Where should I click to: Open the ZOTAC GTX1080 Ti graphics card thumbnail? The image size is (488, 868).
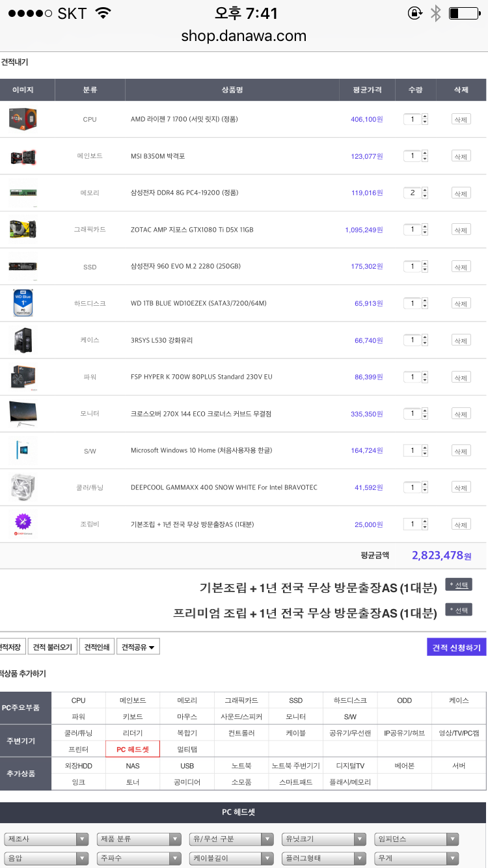pyautogui.click(x=23, y=229)
